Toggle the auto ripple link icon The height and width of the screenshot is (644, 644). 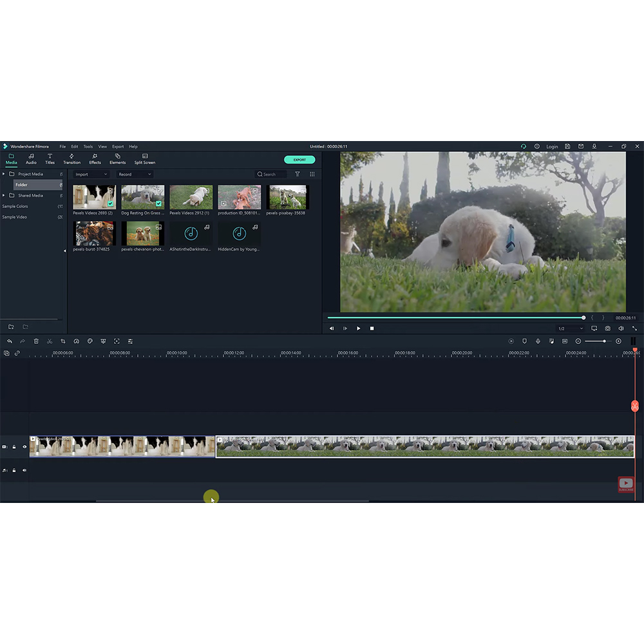pos(17,353)
